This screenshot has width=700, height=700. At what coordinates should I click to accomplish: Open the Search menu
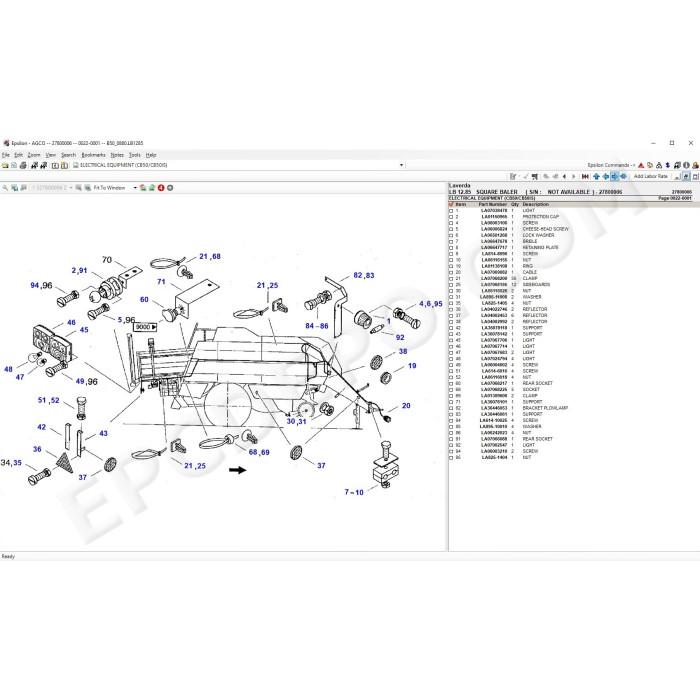click(68, 155)
